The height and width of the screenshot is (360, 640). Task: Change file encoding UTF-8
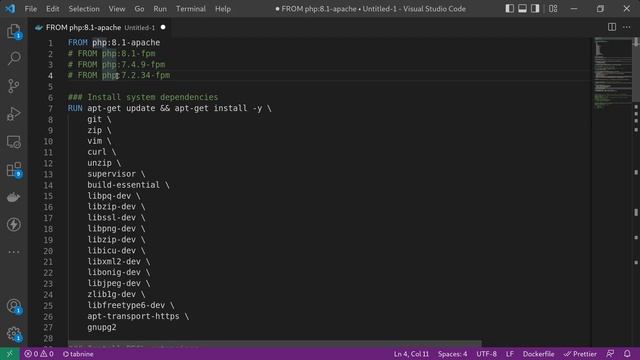pos(486,354)
